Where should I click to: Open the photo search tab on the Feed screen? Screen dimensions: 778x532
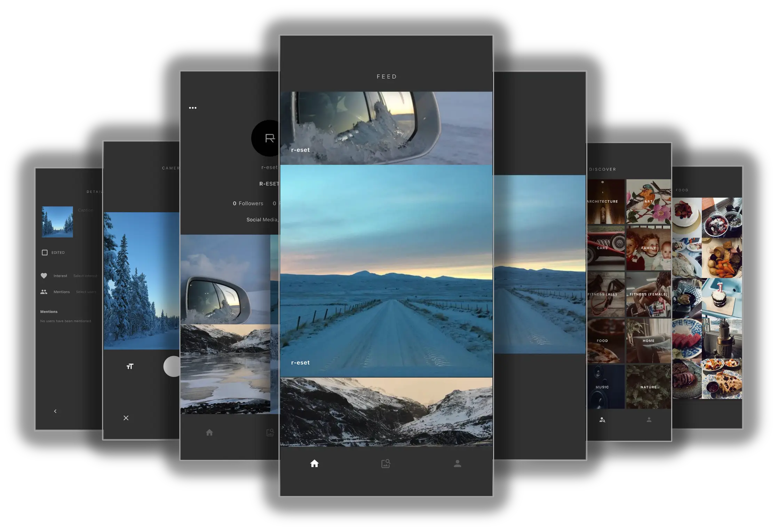pos(386,464)
